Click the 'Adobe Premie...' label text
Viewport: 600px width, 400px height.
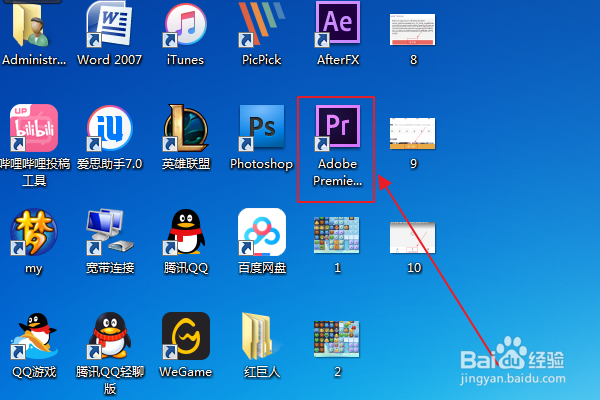tap(338, 172)
